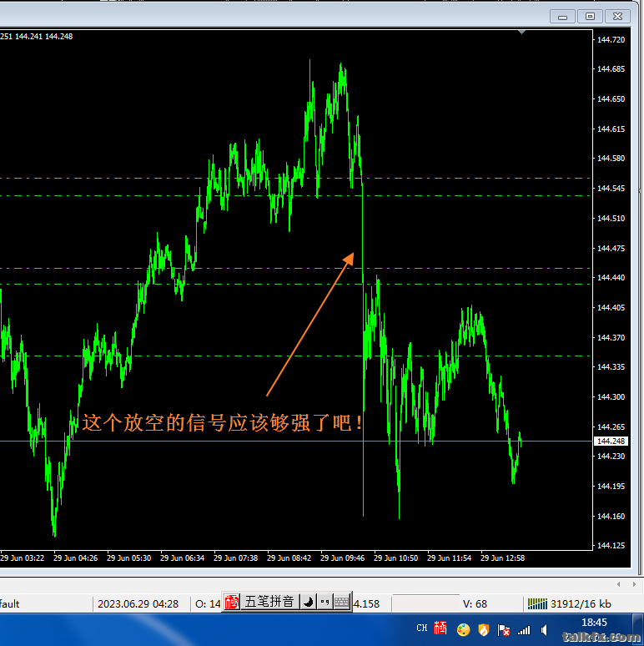Image resolution: width=644 pixels, height=646 pixels.
Task: Click the CH language indicator in tray
Action: tap(421, 628)
